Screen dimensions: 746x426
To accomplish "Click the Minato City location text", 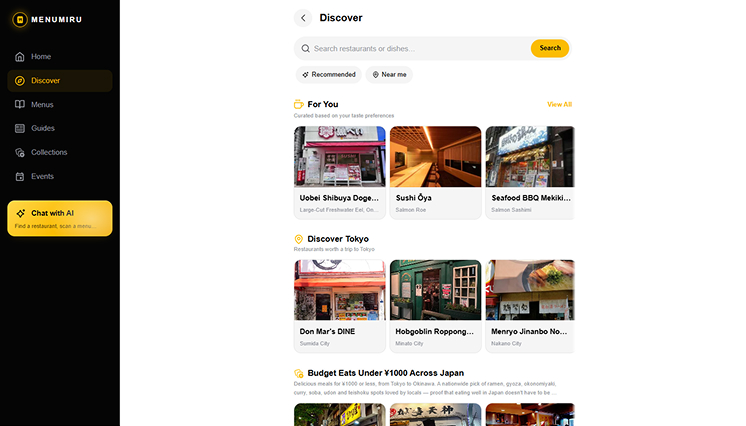I will click(409, 344).
